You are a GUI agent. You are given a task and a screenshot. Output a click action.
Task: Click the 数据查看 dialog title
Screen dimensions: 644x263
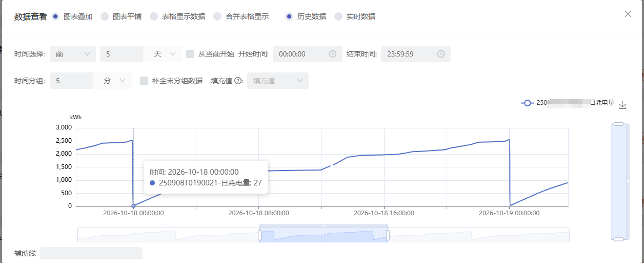pos(31,16)
